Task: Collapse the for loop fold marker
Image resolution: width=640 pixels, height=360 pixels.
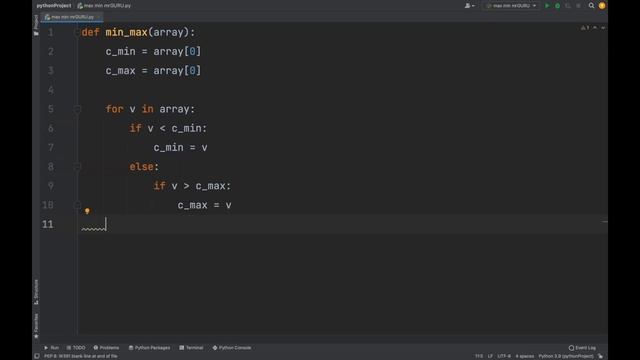Action: pos(77,109)
